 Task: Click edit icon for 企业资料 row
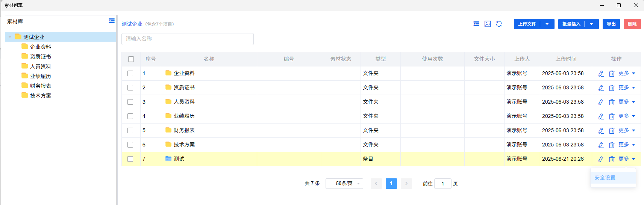pos(601,74)
